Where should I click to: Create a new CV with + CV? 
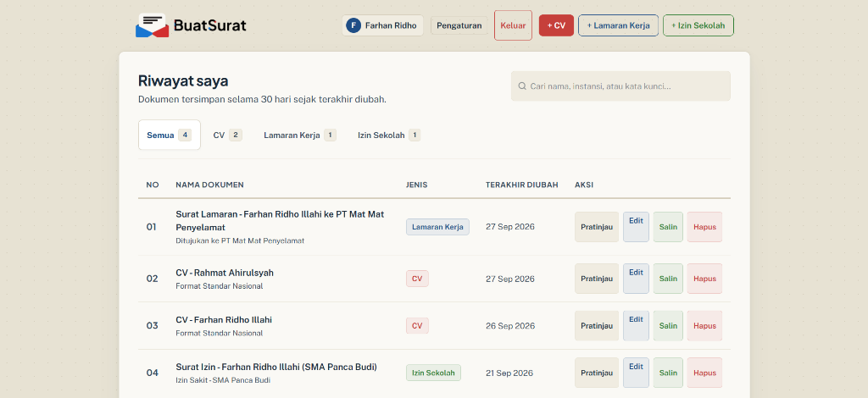tap(556, 25)
